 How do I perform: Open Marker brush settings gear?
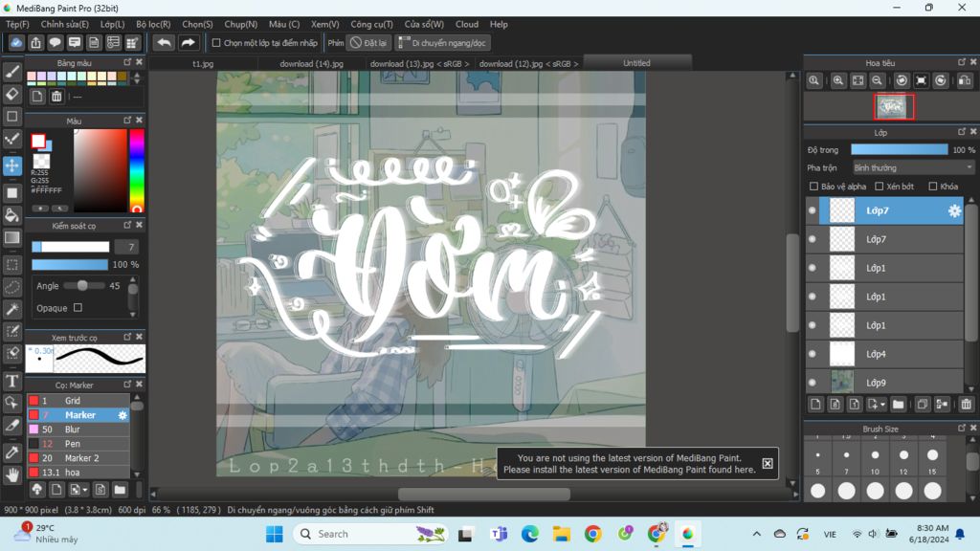point(122,415)
